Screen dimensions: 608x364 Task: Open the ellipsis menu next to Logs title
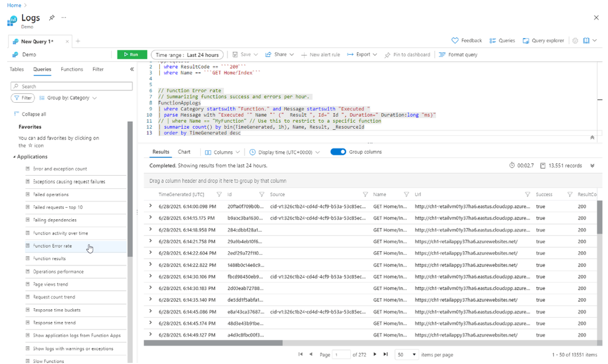pyautogui.click(x=64, y=17)
